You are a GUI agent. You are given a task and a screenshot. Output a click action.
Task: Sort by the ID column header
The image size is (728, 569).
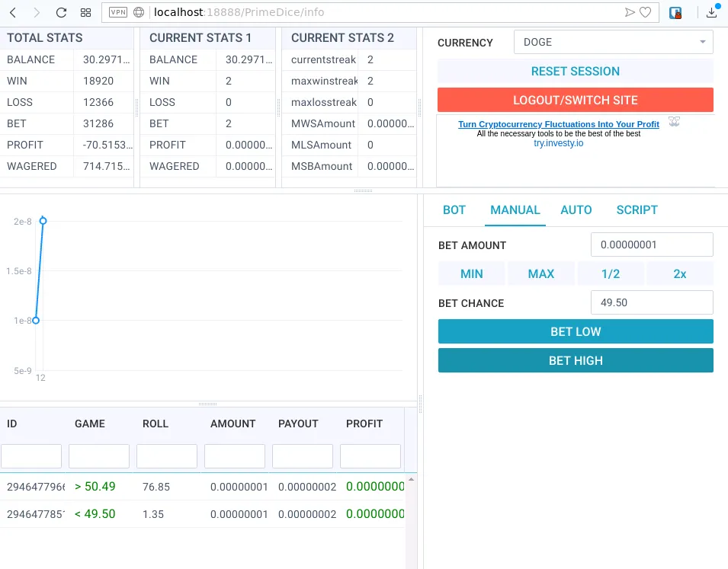(x=12, y=424)
